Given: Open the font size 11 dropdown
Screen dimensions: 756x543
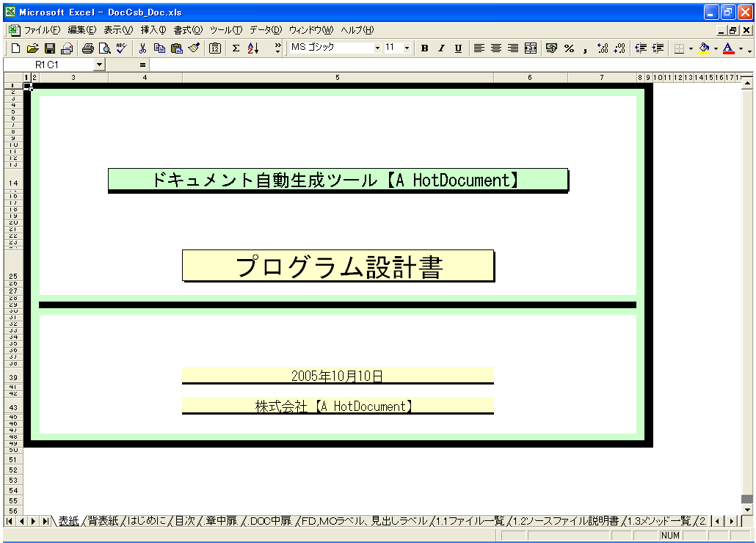Looking at the screenshot, I should (x=407, y=48).
